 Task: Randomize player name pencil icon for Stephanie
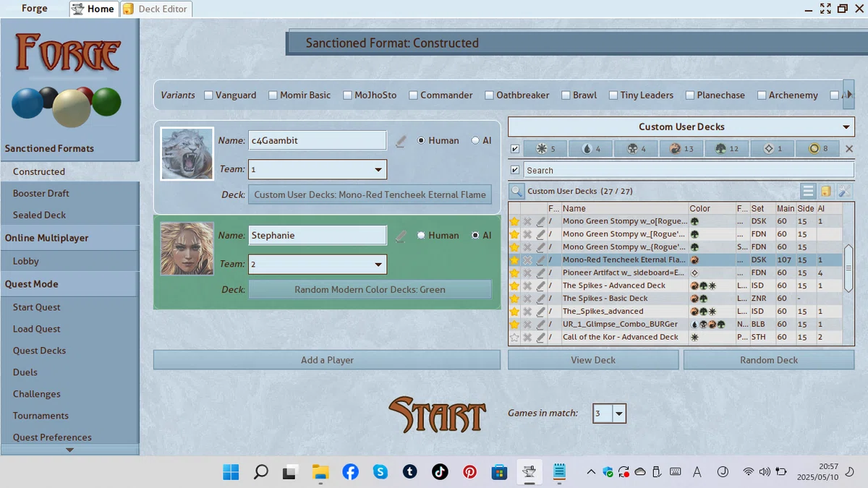[x=401, y=236]
